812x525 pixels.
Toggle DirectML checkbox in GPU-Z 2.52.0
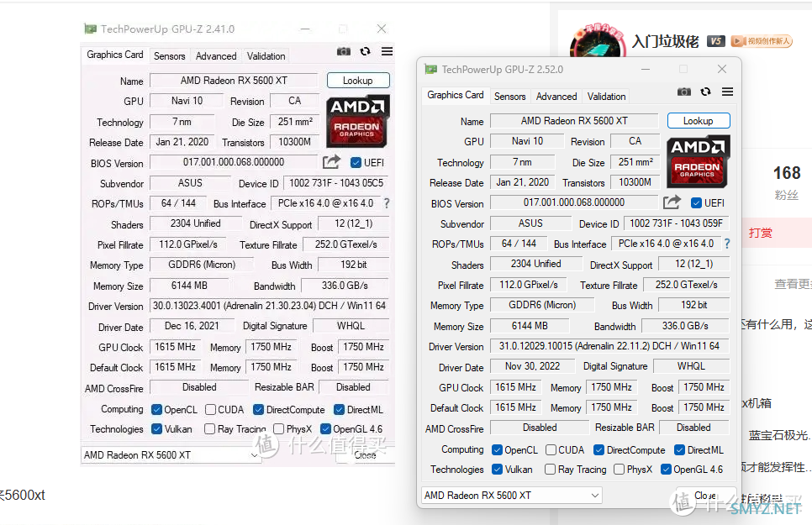(679, 450)
